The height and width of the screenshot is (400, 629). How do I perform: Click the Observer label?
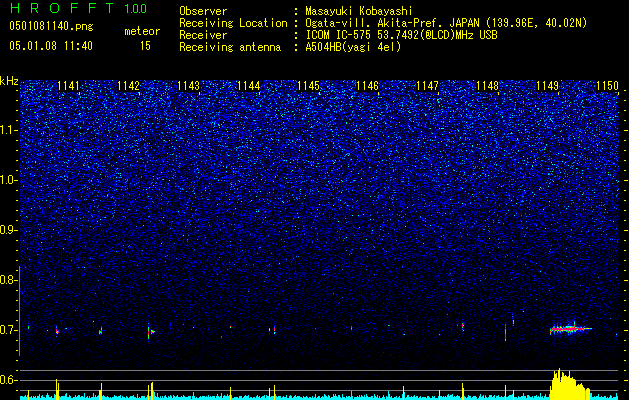pos(203,11)
